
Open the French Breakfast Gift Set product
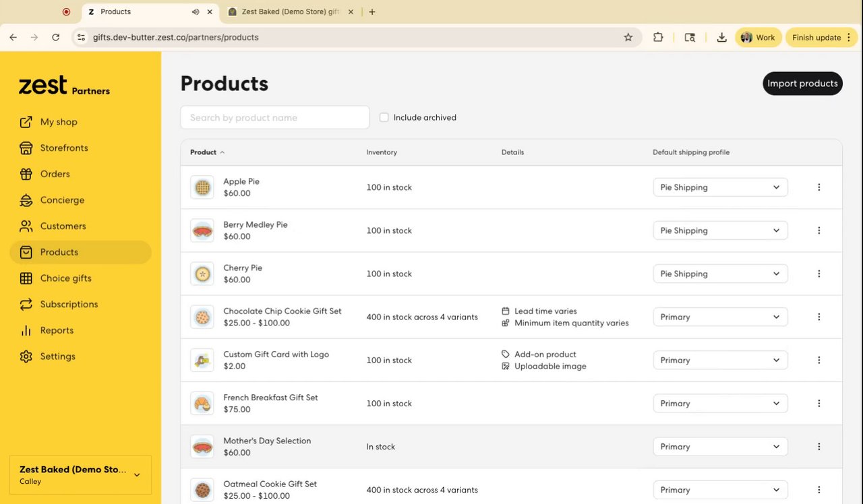pyautogui.click(x=270, y=398)
